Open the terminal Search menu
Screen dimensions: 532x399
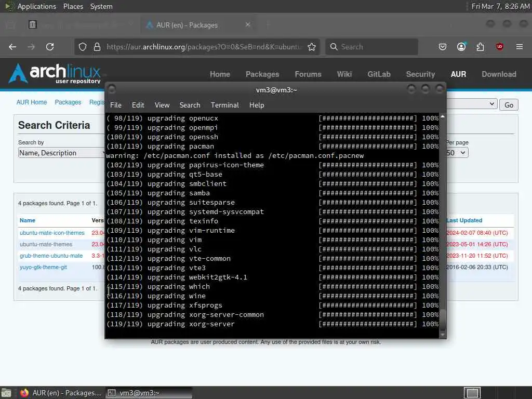point(190,105)
